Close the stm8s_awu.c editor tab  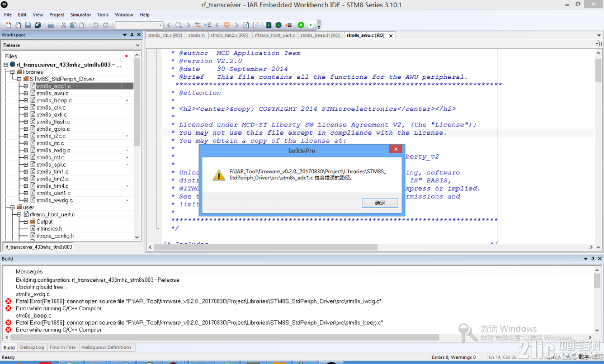390,35
